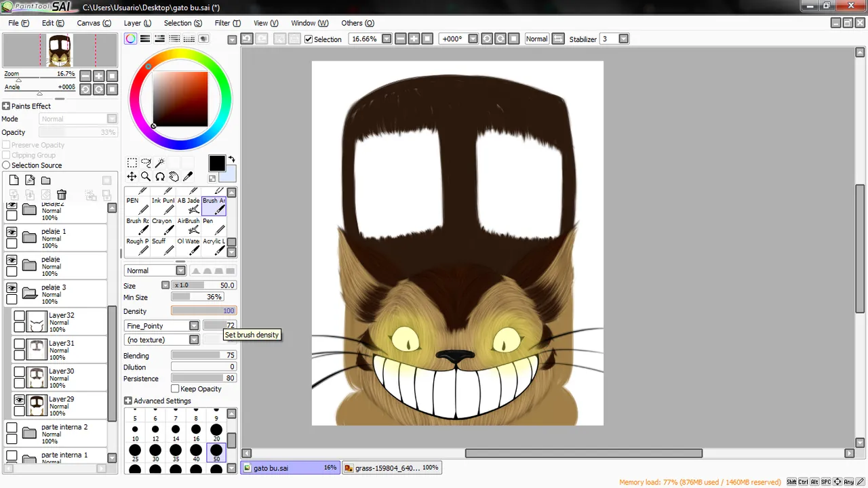Click the Normal view mode button

536,39
